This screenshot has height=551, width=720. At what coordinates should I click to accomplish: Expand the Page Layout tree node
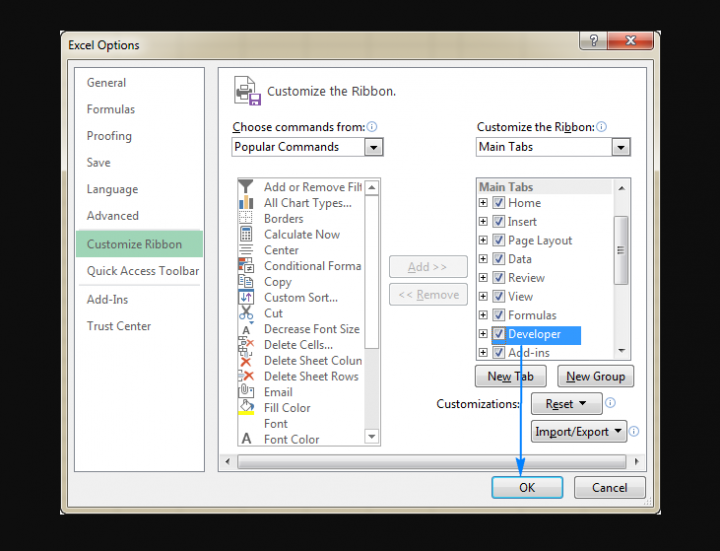(483, 240)
